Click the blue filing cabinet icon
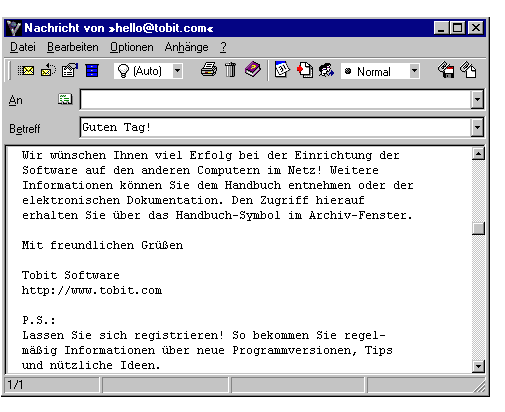505x412 pixels. coord(92,71)
